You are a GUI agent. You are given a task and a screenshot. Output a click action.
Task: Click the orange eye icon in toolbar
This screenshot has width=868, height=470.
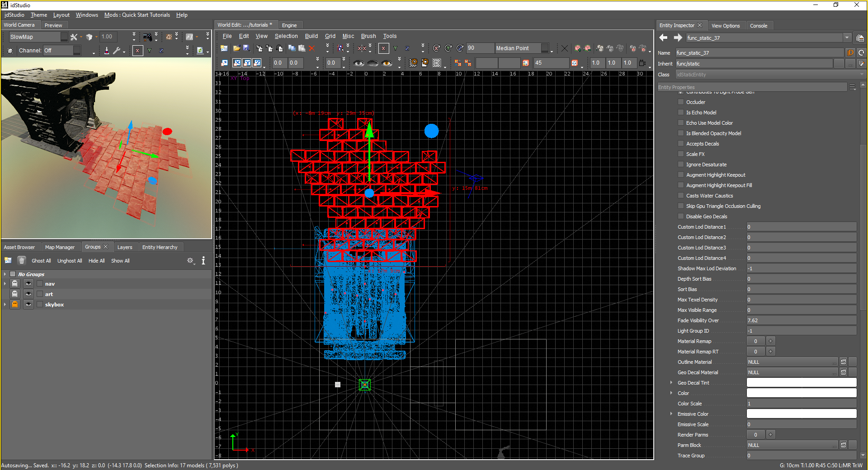pyautogui.click(x=387, y=63)
